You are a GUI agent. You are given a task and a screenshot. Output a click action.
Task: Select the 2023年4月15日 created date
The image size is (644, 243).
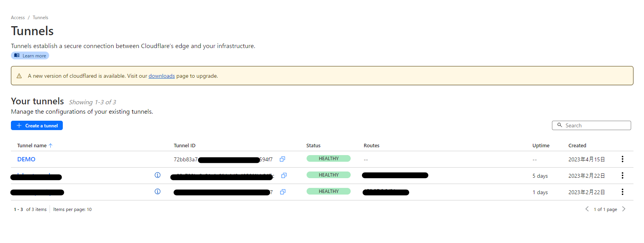pyautogui.click(x=587, y=159)
